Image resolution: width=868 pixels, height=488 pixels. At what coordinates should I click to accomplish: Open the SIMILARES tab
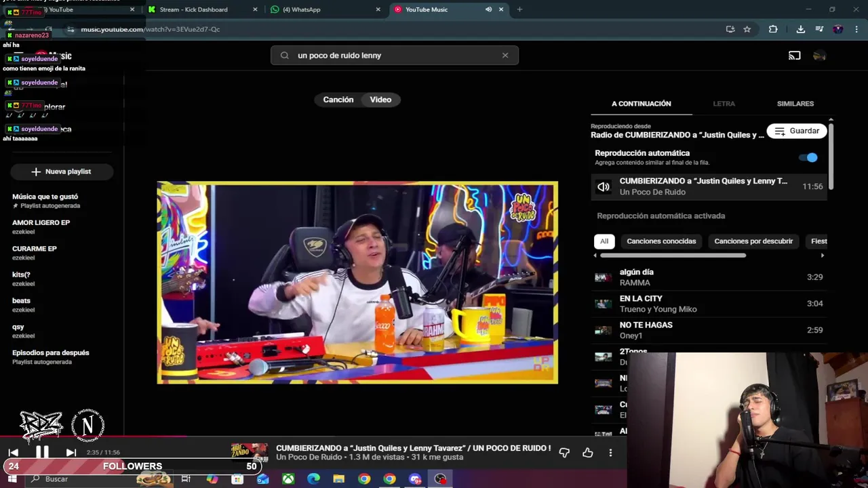[795, 104]
